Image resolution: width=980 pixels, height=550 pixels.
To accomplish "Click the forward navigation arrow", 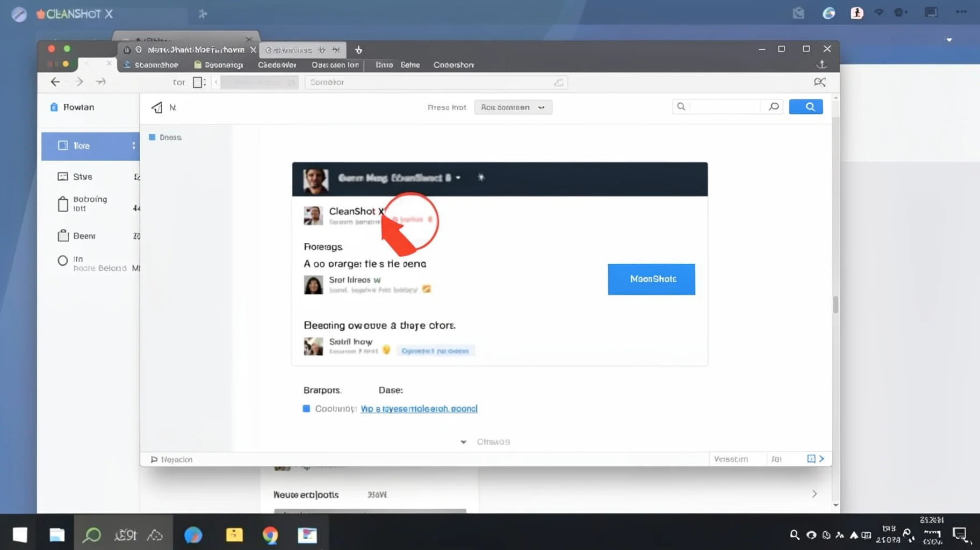I will [x=80, y=82].
